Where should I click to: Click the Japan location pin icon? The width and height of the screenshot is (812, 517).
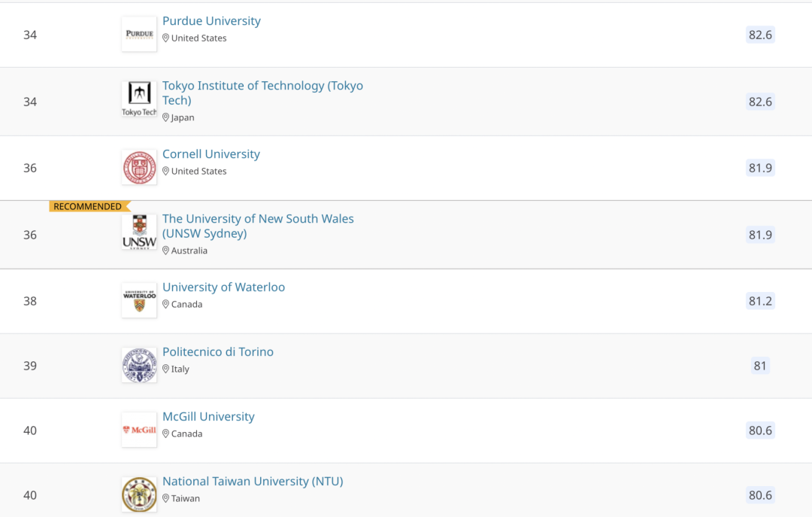click(166, 117)
